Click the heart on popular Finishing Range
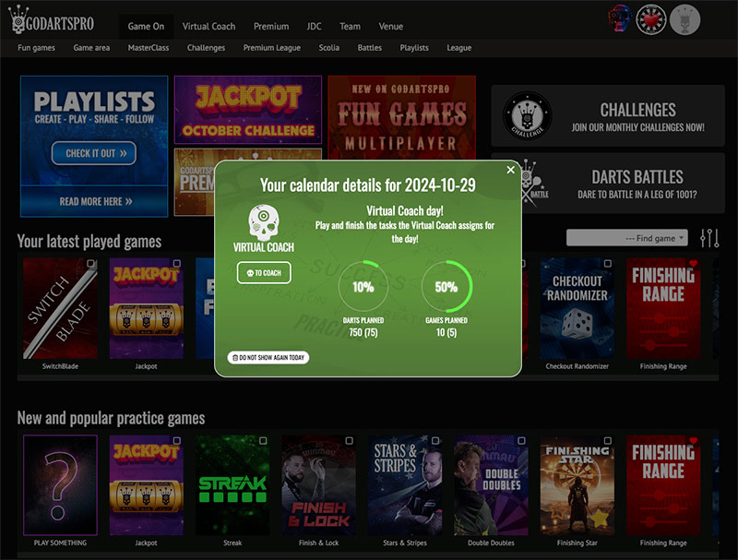 [x=693, y=441]
